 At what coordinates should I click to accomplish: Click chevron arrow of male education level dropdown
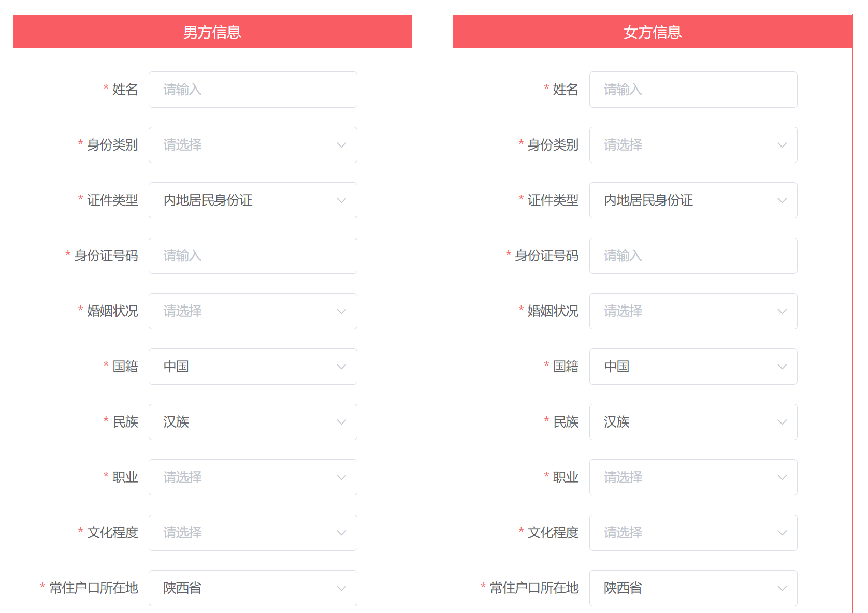[341, 533]
